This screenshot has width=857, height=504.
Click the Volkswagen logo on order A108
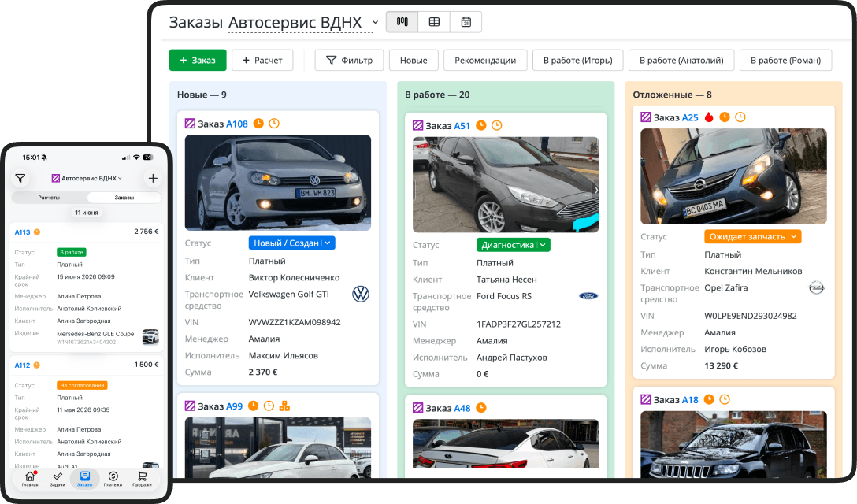[x=361, y=294]
